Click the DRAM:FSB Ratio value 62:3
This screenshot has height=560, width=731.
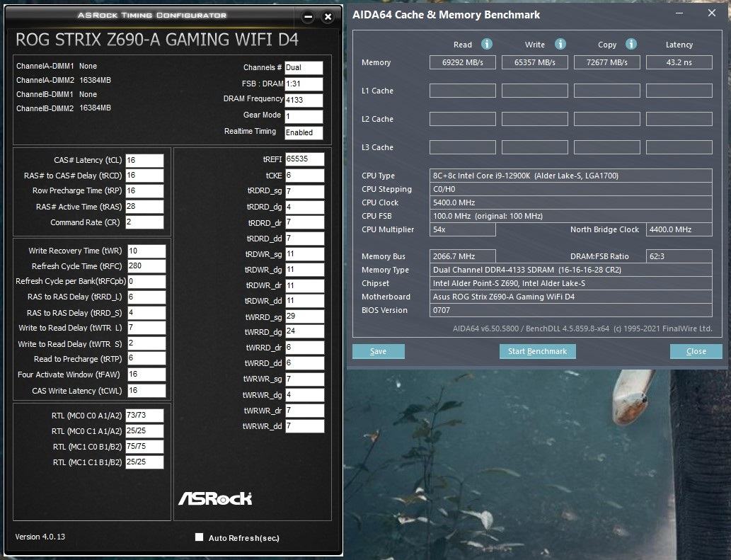(x=679, y=256)
